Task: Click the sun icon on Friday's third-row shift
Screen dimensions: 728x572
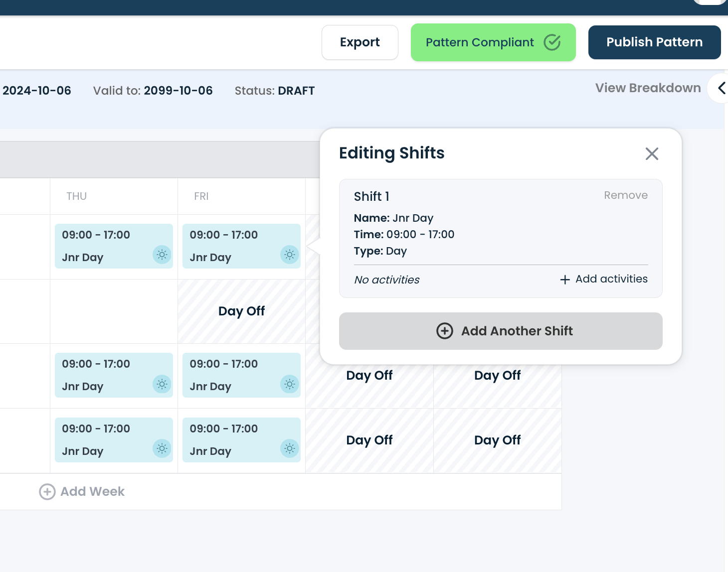Action: [289, 384]
